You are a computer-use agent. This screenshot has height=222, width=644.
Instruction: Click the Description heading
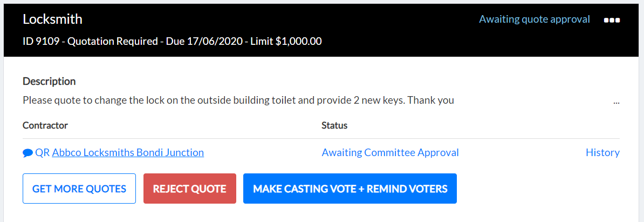(49, 82)
